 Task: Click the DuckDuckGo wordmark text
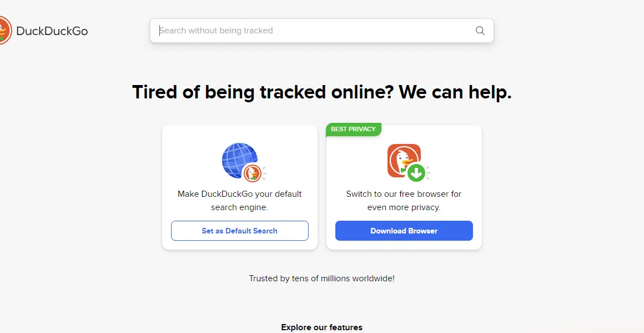pyautogui.click(x=52, y=31)
